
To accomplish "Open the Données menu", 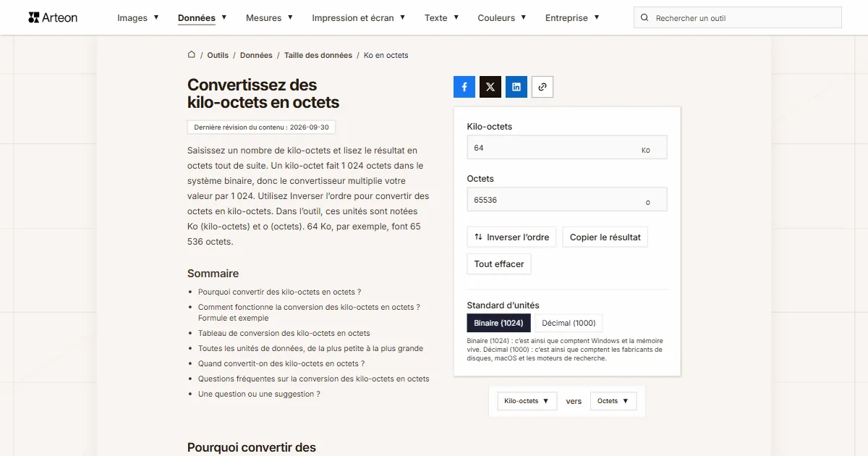I will tap(203, 18).
